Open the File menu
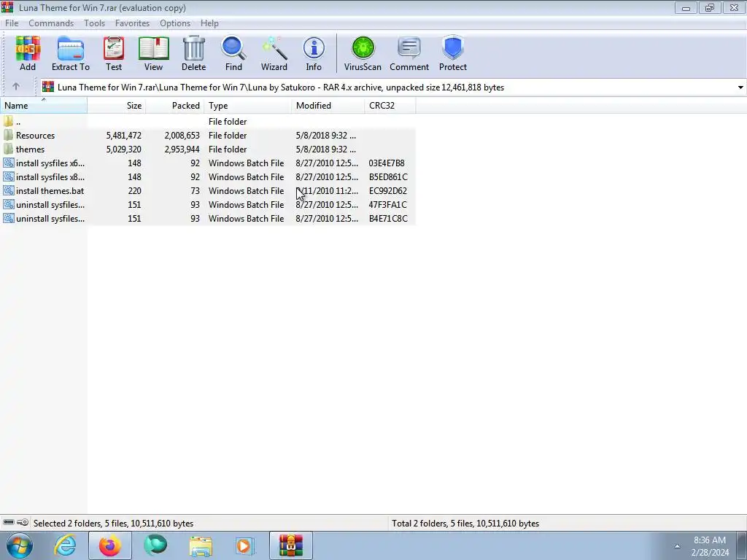 12,23
